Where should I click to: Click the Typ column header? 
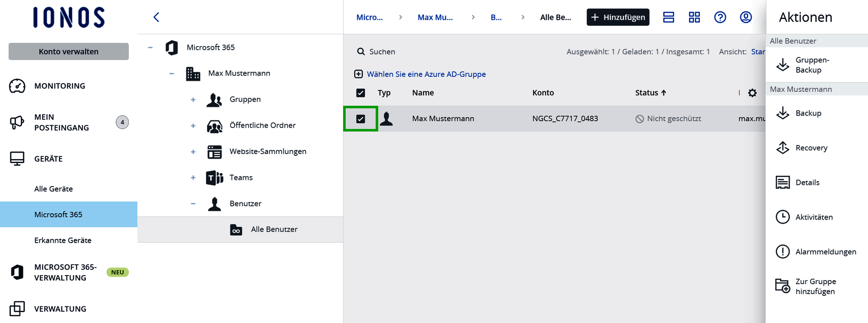384,93
